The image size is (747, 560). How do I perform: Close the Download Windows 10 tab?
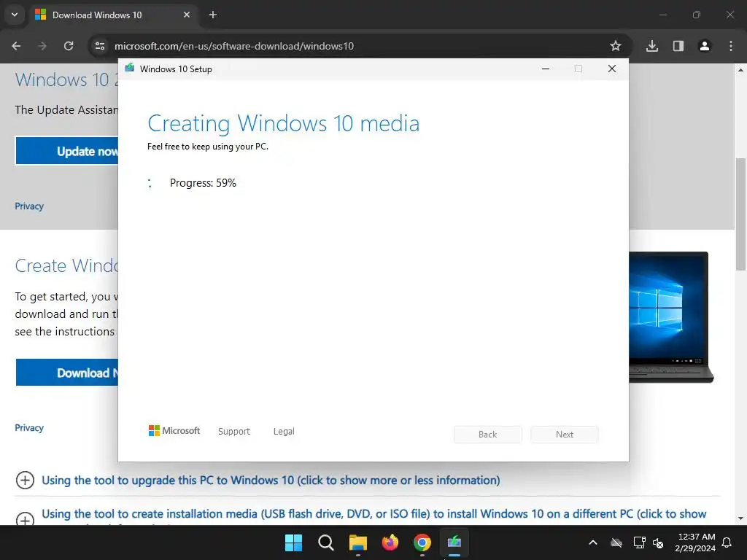pyautogui.click(x=187, y=15)
